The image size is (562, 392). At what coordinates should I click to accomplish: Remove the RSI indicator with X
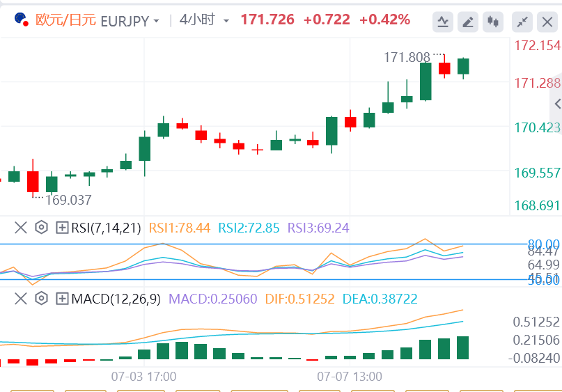[21, 227]
